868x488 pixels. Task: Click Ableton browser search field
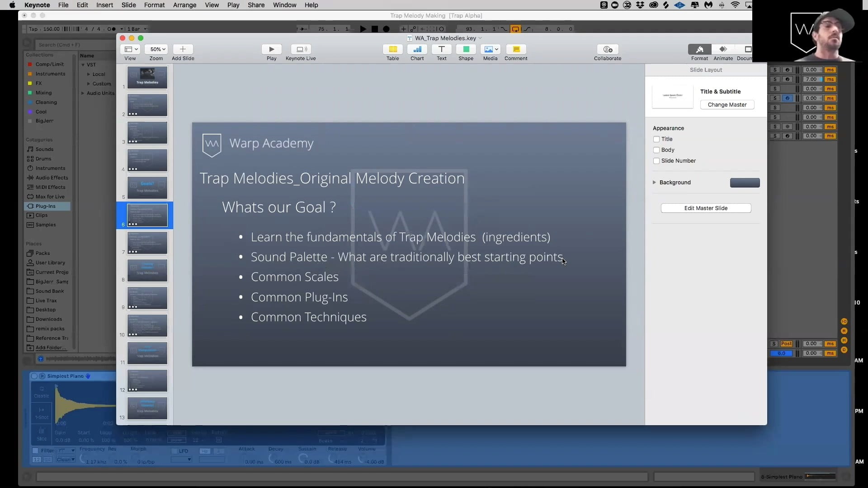(x=75, y=45)
